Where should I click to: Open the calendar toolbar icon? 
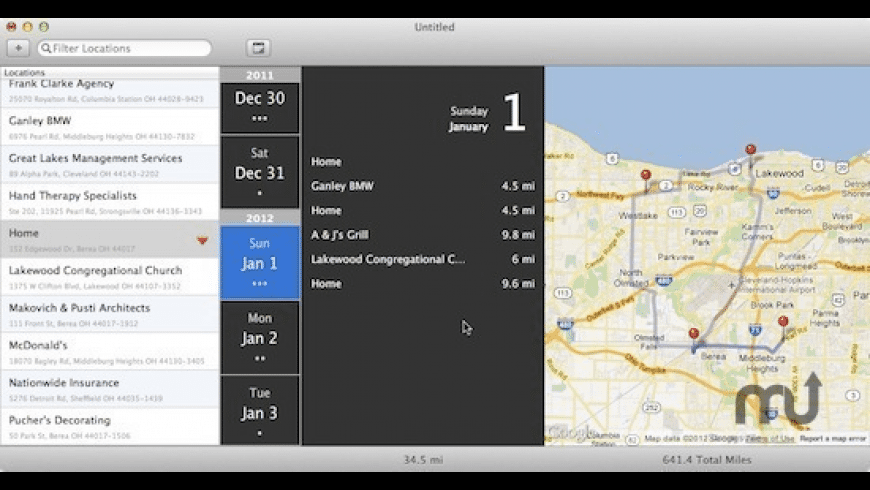(x=258, y=48)
